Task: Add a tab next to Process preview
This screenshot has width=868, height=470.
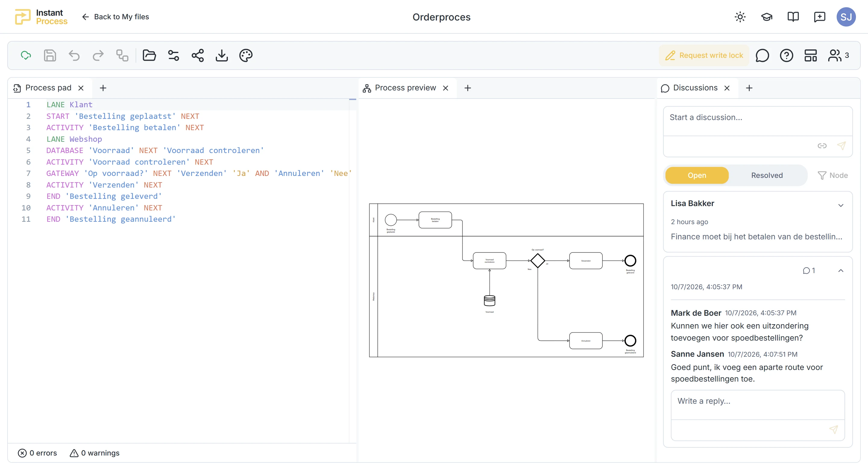Action: coord(468,88)
